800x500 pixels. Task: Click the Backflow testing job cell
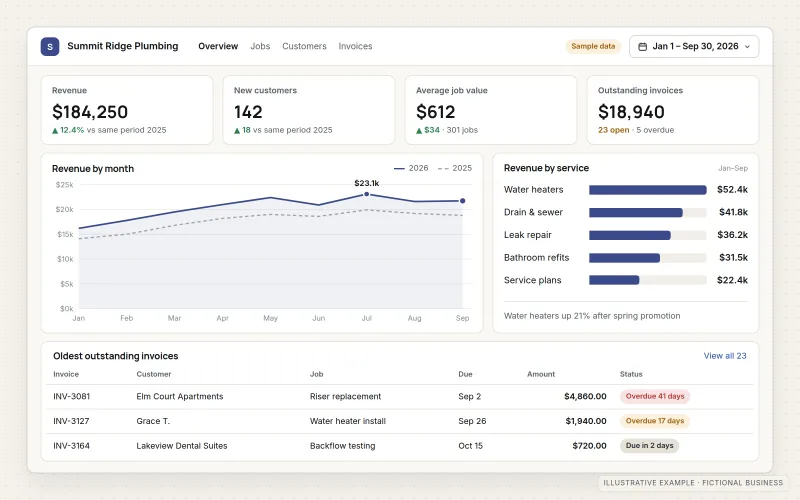[x=342, y=445]
